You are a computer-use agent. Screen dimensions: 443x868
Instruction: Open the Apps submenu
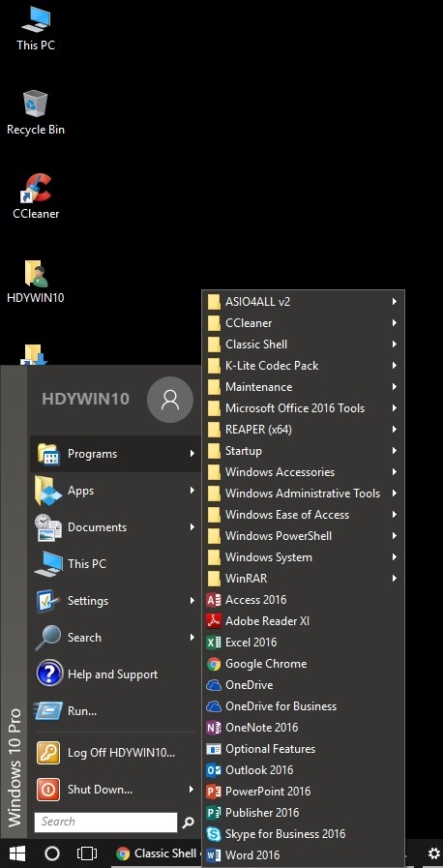click(115, 491)
